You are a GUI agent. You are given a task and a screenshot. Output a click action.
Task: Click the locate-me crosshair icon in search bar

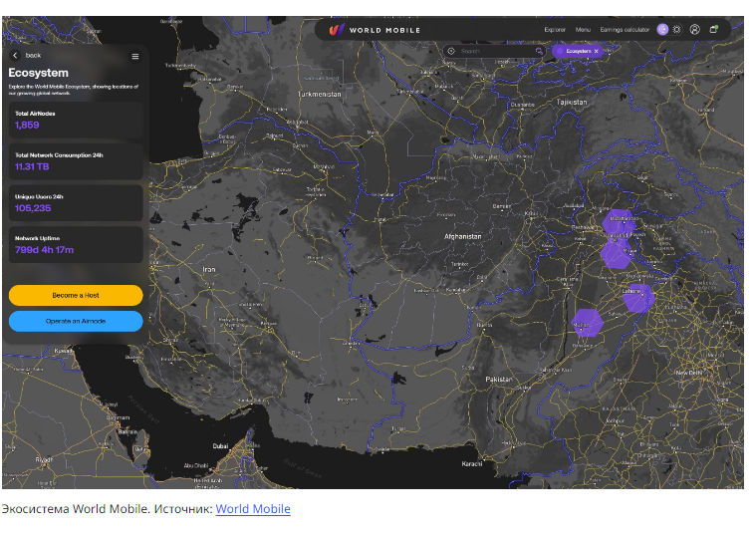(451, 51)
